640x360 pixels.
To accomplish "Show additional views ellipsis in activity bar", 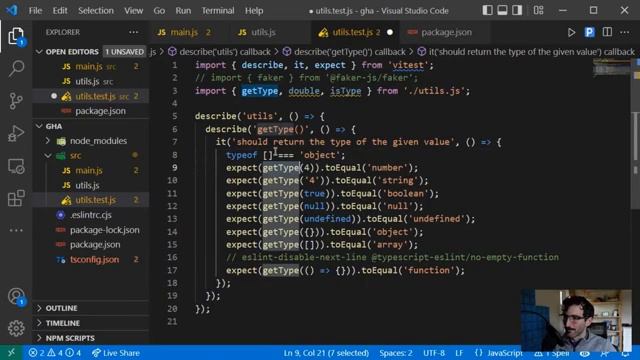I will [16, 230].
